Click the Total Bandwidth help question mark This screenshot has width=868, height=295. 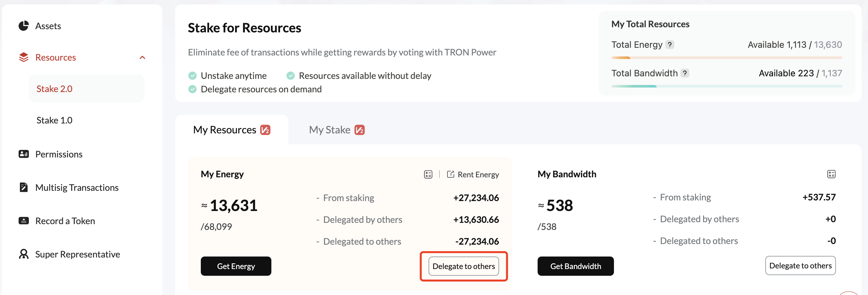(x=685, y=73)
